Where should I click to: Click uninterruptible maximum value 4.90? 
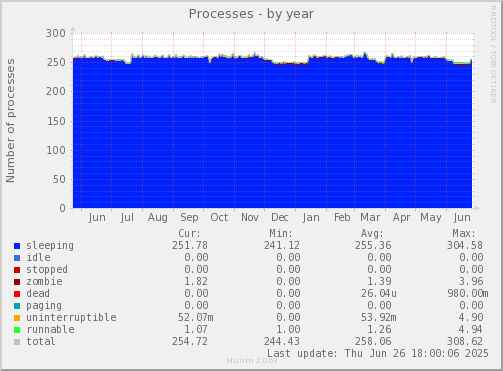coord(471,318)
